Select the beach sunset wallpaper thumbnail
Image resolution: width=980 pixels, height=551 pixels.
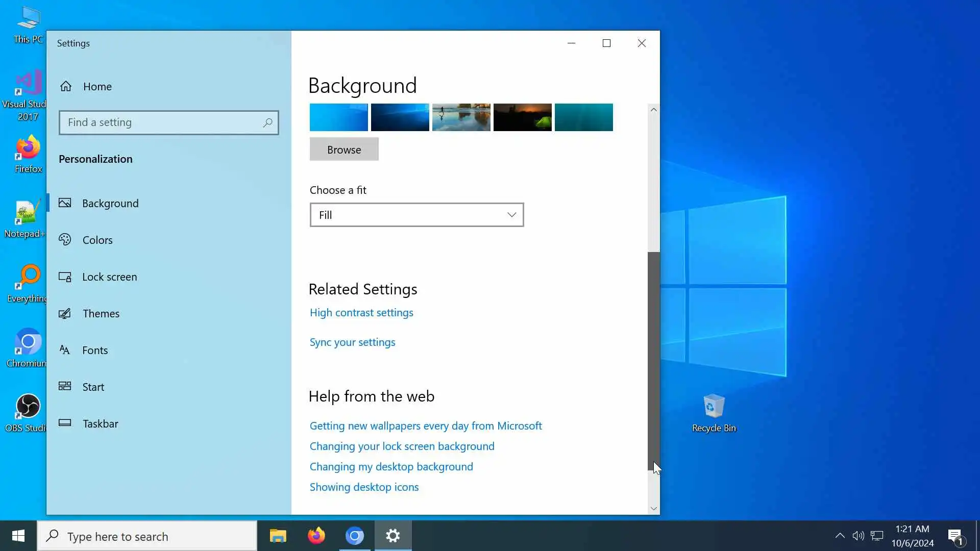tap(461, 117)
